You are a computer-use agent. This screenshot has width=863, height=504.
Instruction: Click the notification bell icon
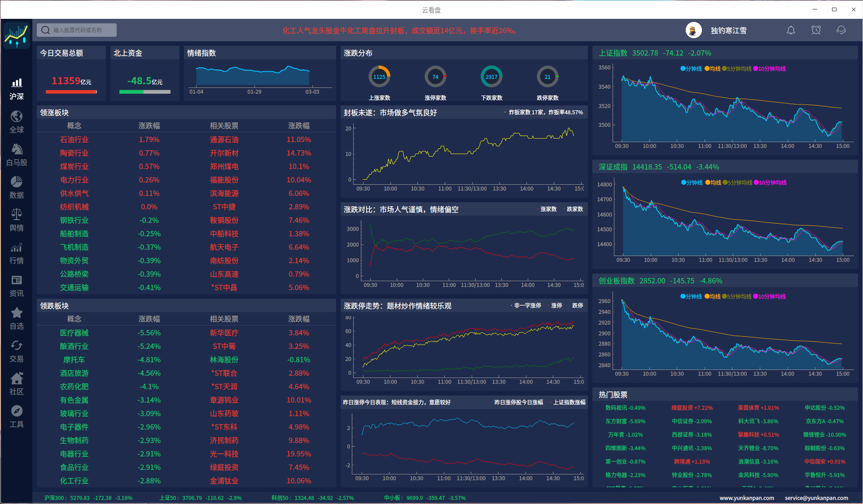[791, 30]
